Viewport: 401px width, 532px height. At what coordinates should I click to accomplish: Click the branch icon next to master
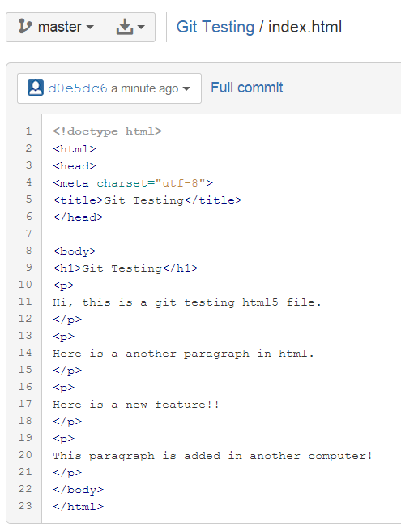point(25,27)
